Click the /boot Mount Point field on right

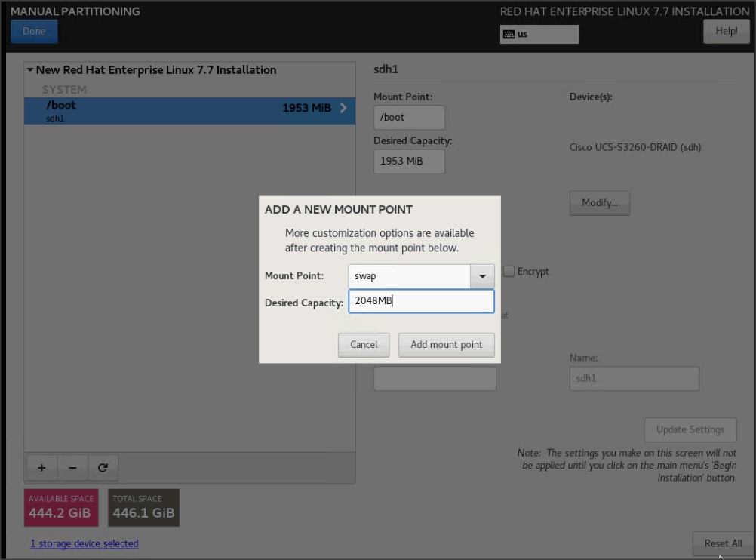click(409, 118)
